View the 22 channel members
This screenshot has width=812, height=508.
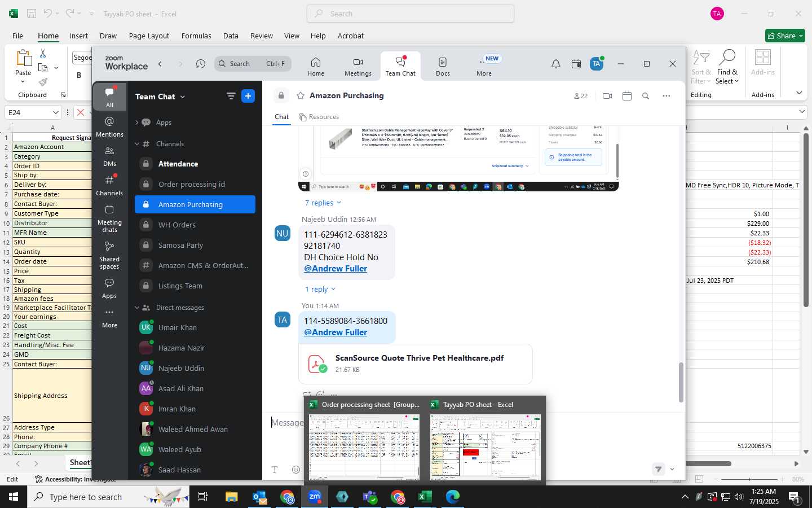pyautogui.click(x=581, y=96)
